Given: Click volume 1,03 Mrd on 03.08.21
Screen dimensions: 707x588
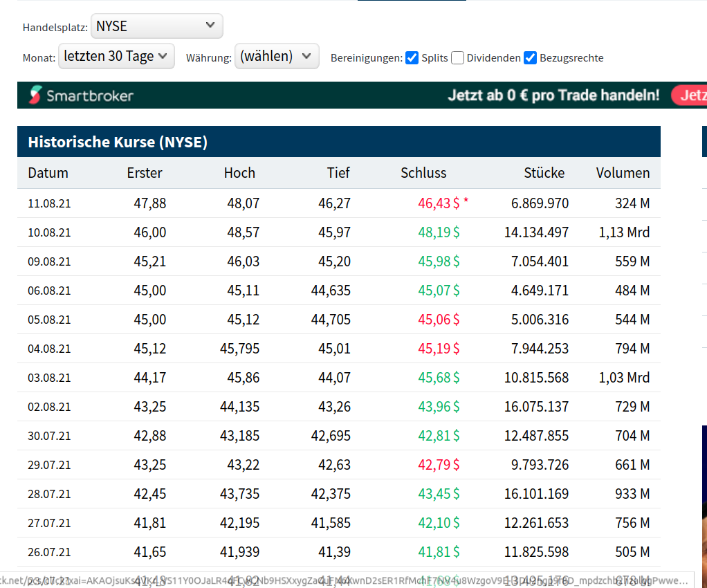Looking at the screenshot, I should tap(624, 378).
